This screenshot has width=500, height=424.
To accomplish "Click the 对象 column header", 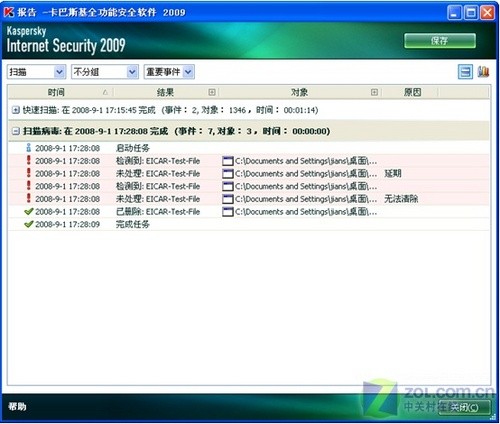I will (299, 92).
